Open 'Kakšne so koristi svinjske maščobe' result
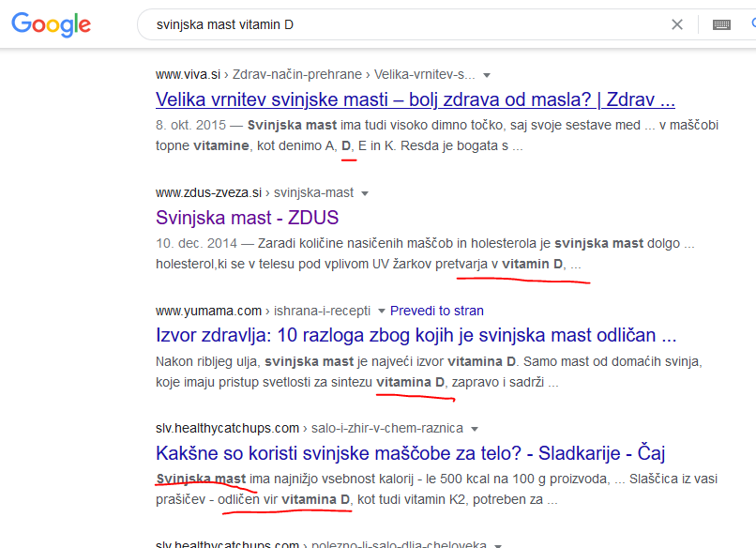The image size is (756, 548). tap(410, 453)
